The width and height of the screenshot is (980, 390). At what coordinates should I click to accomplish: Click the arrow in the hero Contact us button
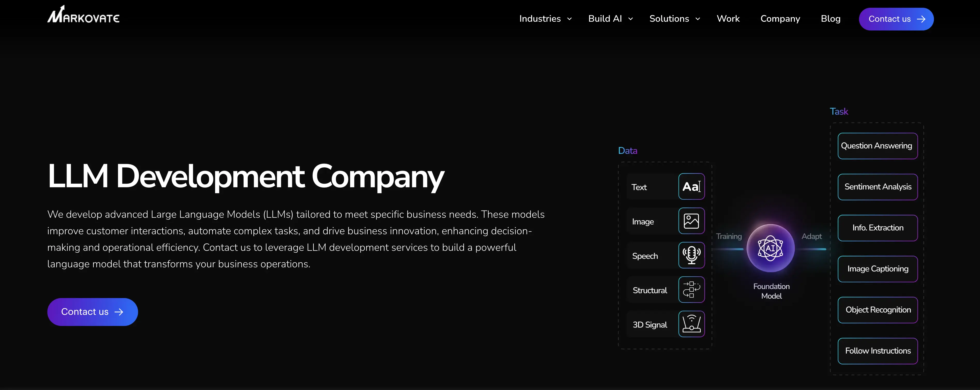click(119, 312)
